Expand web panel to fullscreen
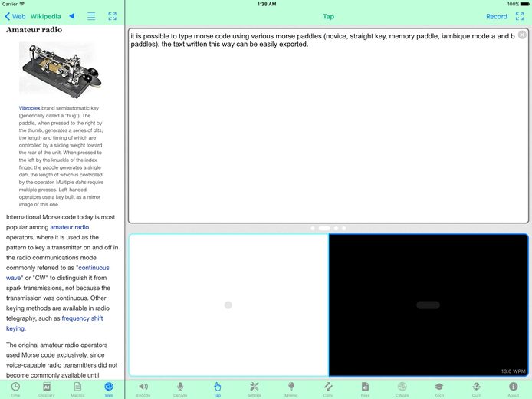This screenshot has width=532, height=399. (x=113, y=16)
